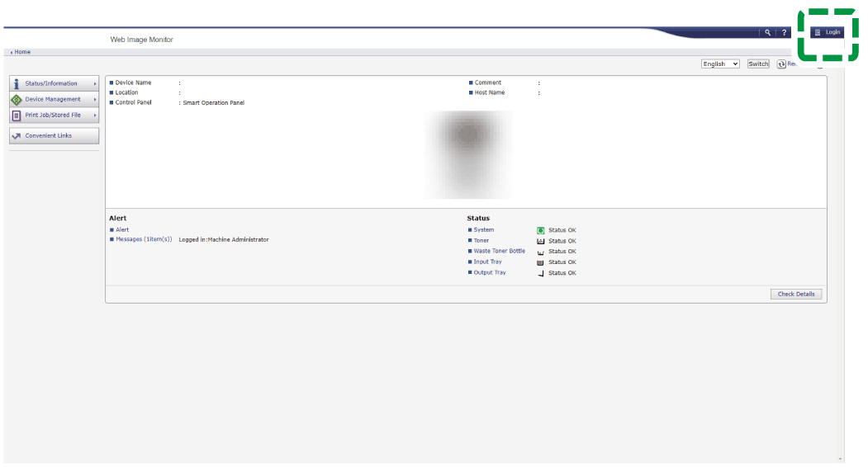
Task: Click the Refresh icon beside Switch
Action: 781,64
